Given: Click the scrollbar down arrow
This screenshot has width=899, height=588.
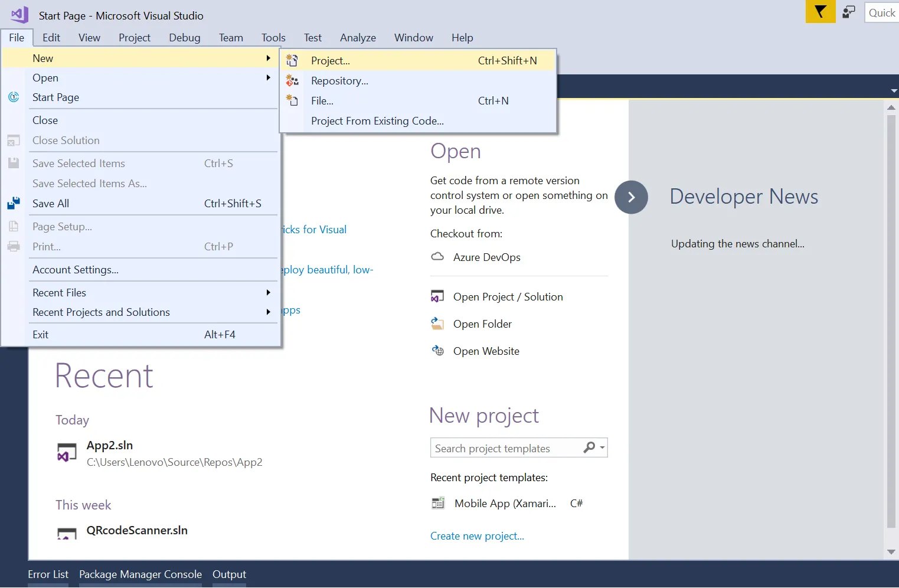Looking at the screenshot, I should (891, 552).
